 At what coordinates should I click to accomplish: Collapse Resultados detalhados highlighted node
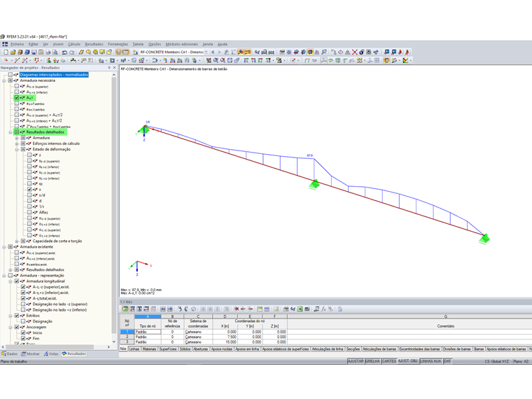[10, 132]
